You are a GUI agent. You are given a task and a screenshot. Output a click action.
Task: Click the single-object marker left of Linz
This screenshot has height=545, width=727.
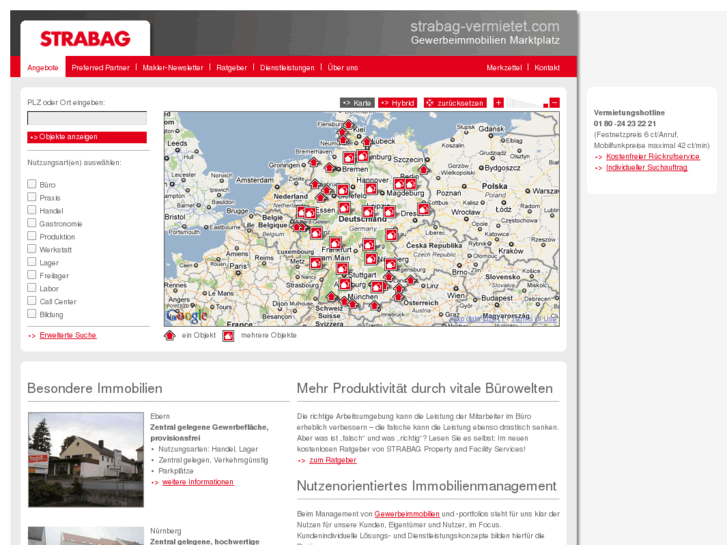point(410,279)
